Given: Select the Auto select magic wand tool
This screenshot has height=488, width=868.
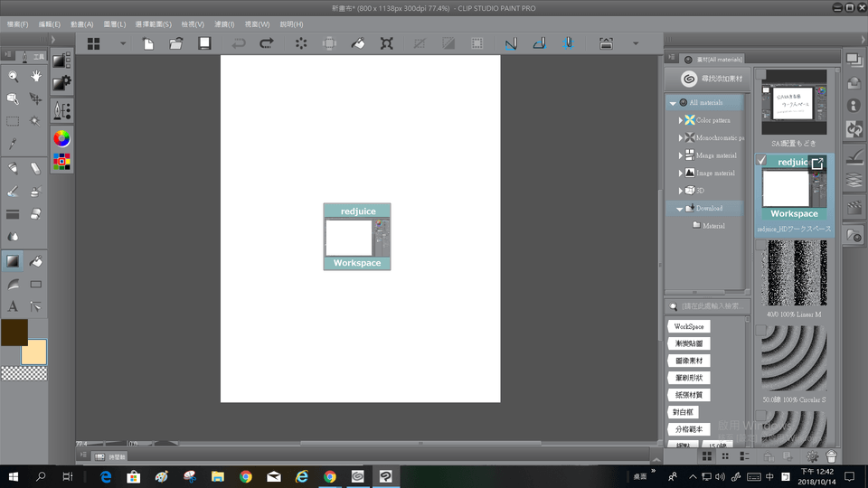Looking at the screenshot, I should point(36,120).
